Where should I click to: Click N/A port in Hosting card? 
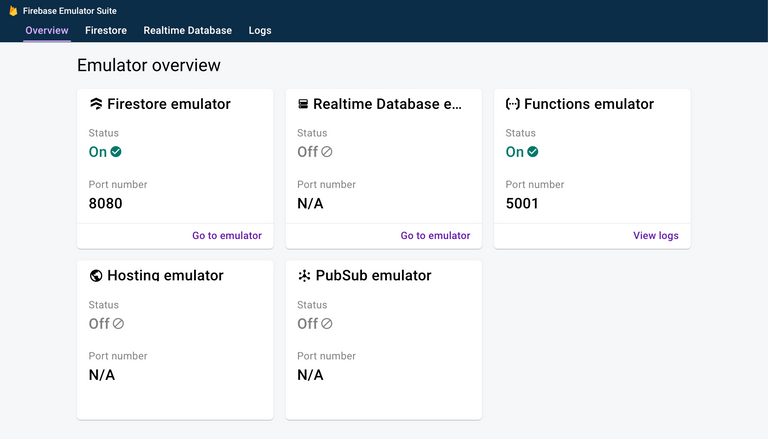[102, 375]
